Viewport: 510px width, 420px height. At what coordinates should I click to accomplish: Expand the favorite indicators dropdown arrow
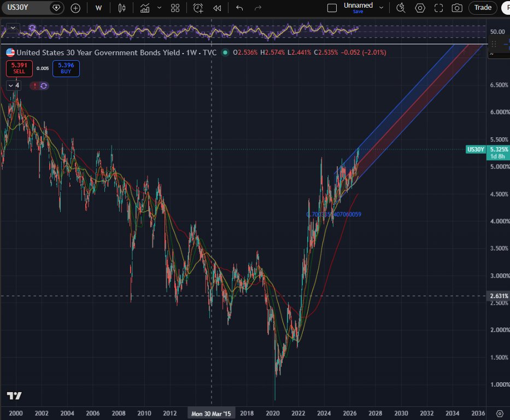[160, 8]
